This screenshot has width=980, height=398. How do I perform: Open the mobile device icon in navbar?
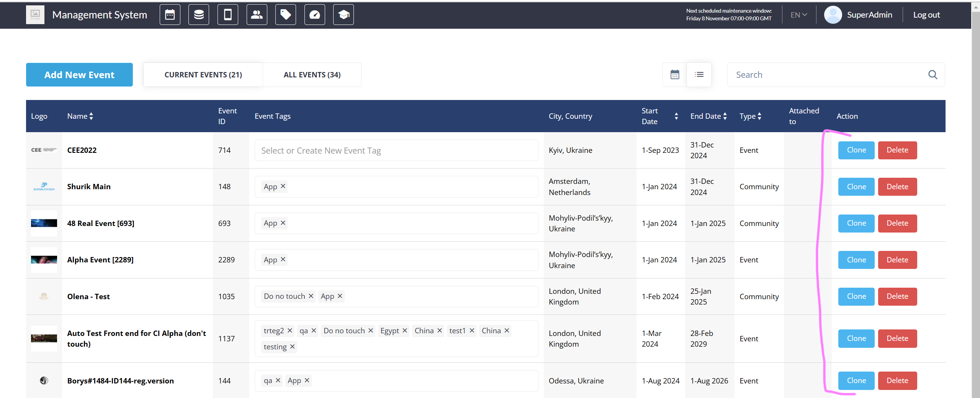coord(227,15)
